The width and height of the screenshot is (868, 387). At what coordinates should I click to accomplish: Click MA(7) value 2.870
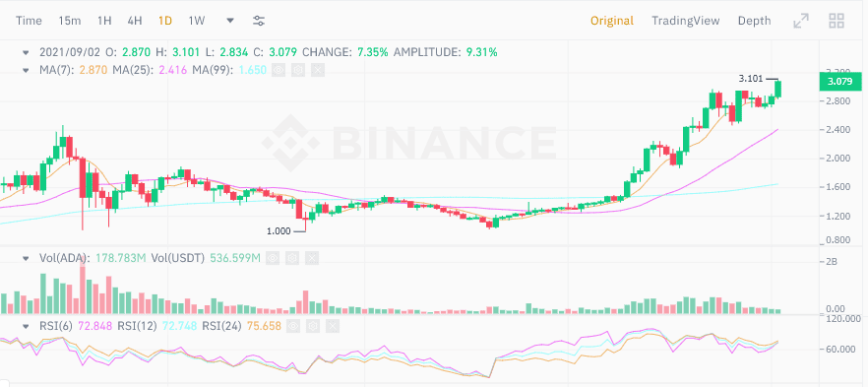click(93, 70)
